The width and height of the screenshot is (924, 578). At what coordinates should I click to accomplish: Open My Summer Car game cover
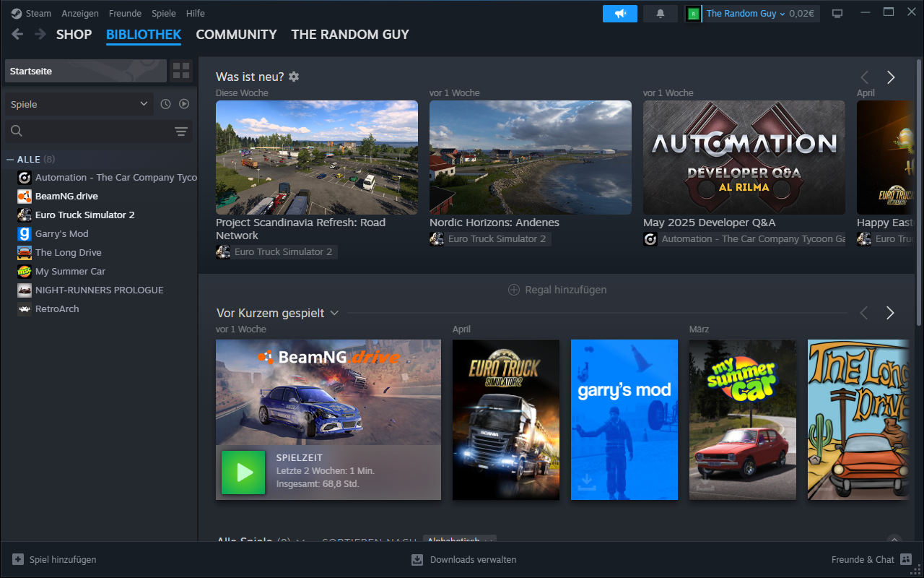(743, 420)
